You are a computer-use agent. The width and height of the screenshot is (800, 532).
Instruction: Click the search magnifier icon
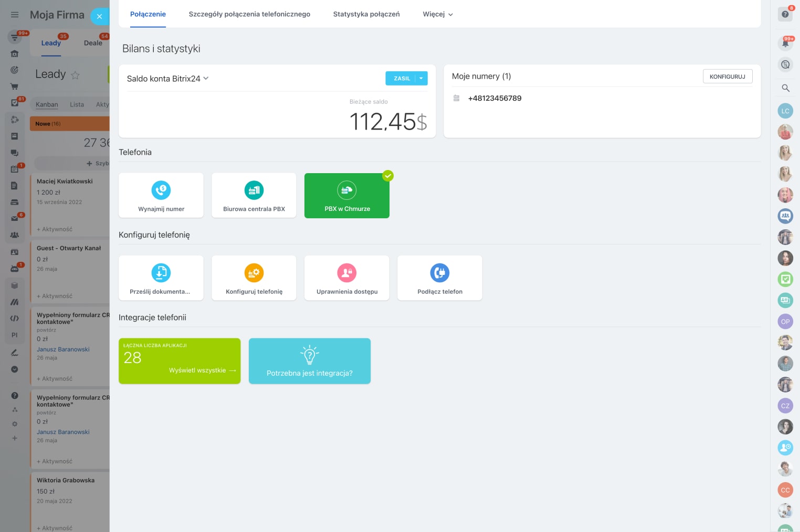pos(785,88)
